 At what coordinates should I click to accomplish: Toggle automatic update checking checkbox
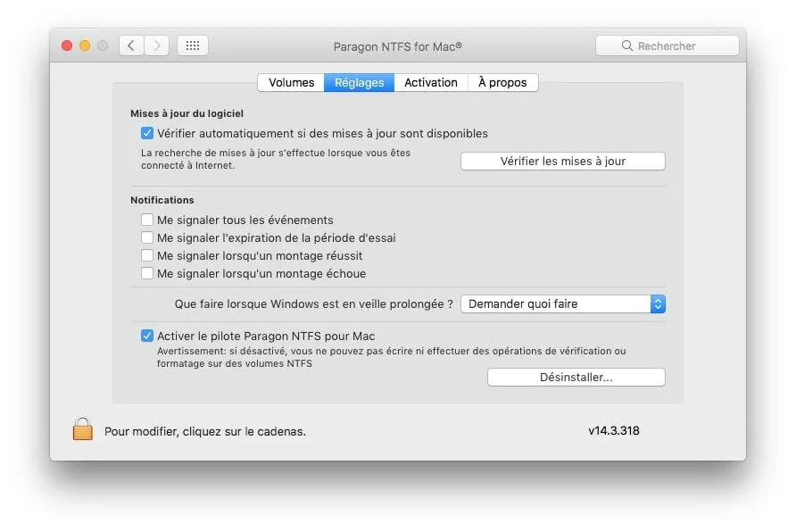point(147,133)
